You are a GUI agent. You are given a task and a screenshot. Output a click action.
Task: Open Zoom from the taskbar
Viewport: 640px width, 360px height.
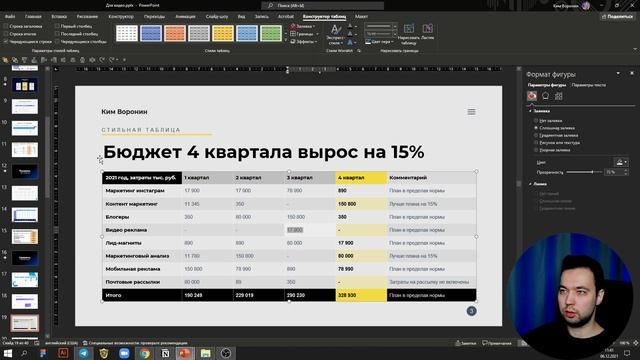pos(124,353)
